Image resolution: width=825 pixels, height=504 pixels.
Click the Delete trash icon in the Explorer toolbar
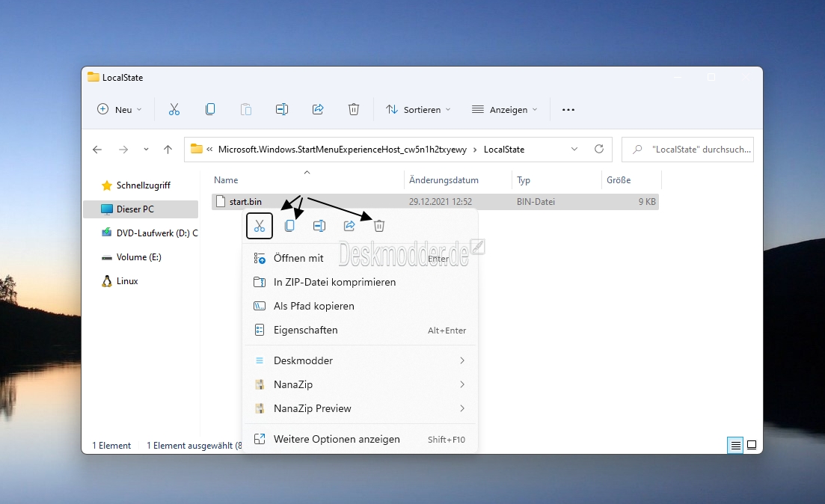[354, 109]
